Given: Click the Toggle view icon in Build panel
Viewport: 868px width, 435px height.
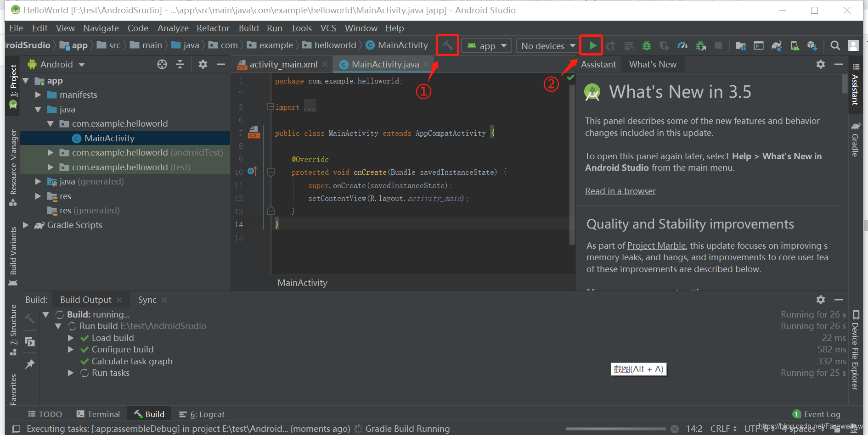Looking at the screenshot, I should point(30,342).
